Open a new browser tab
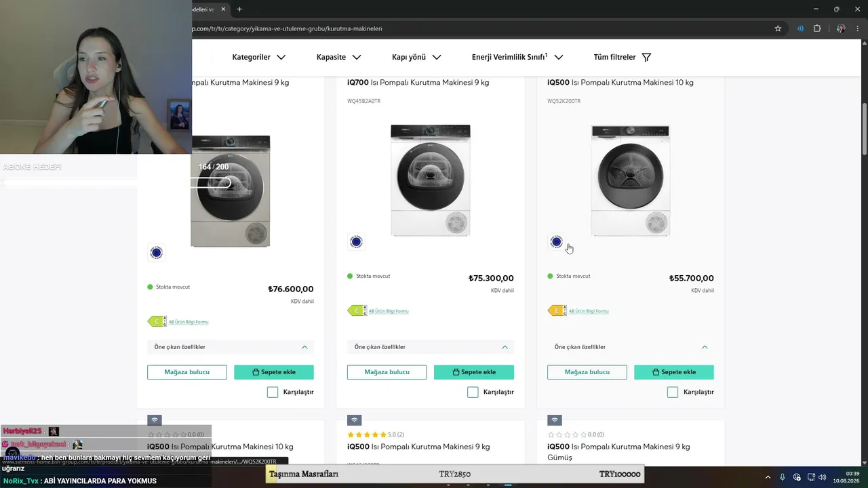Image resolution: width=868 pixels, height=488 pixels. coord(239,9)
